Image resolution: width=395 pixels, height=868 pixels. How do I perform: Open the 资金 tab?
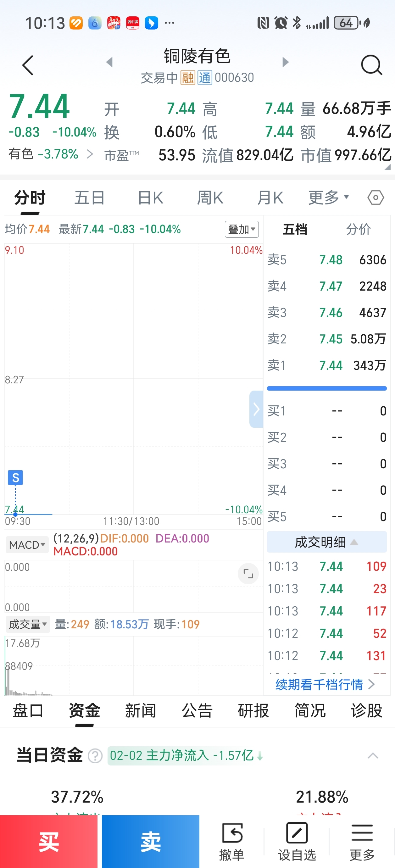click(x=84, y=711)
